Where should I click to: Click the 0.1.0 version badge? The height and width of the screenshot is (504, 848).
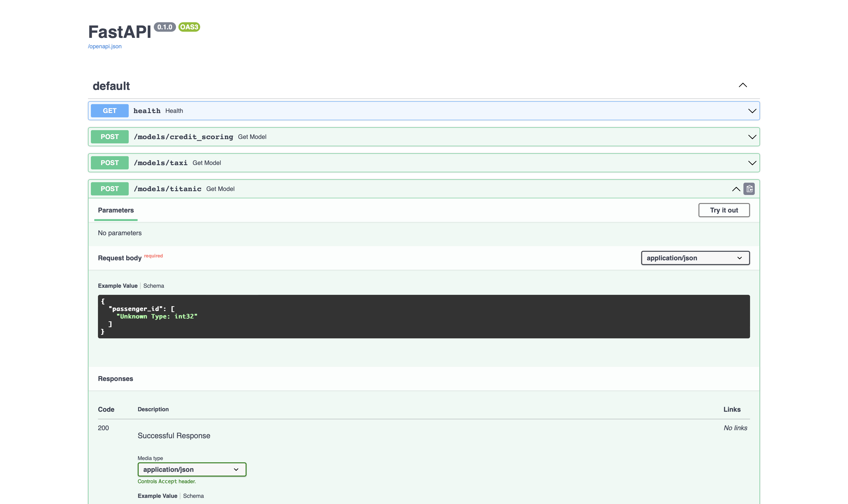coord(165,27)
